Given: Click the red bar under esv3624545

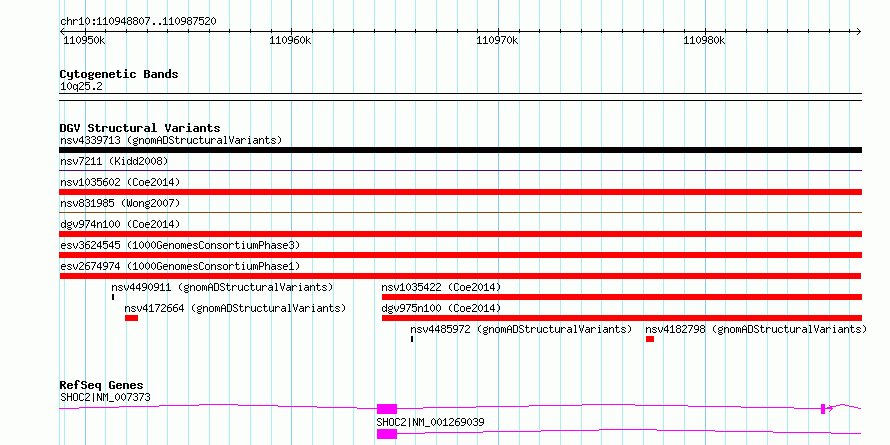Looking at the screenshot, I should [460, 255].
